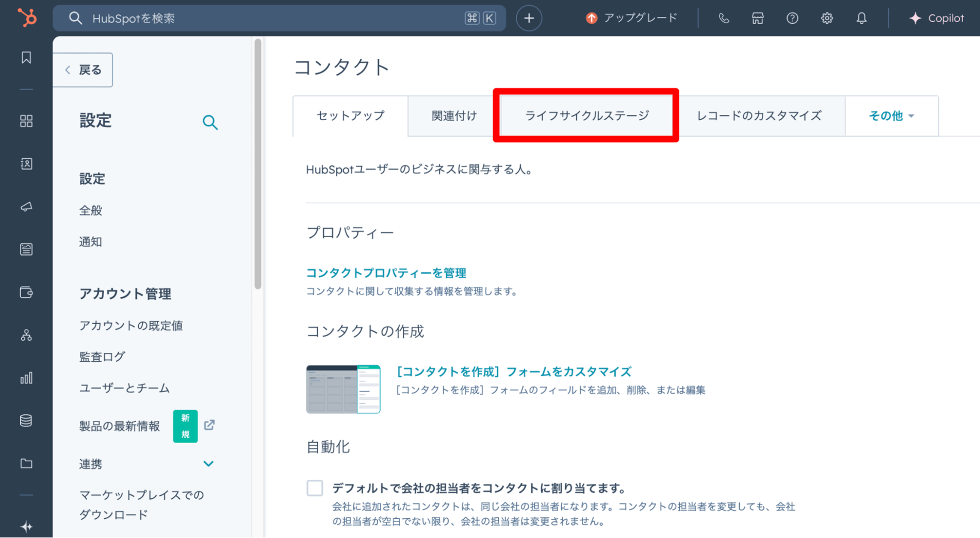Screen dimensions: 980x538
Task: Click the 戻る back button
Action: click(83, 70)
